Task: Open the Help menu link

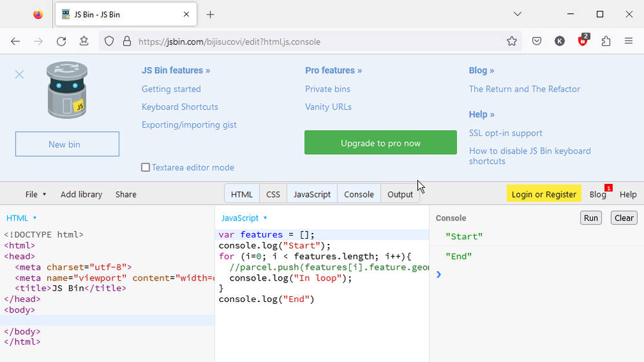Action: tap(628, 194)
